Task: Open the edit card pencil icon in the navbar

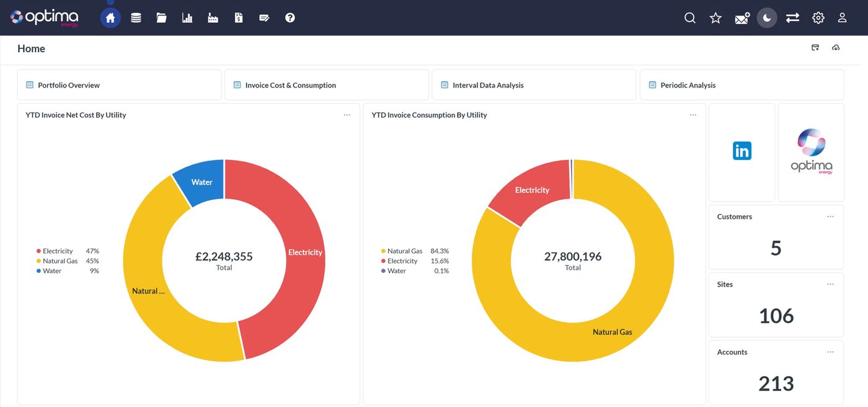Action: tap(264, 18)
